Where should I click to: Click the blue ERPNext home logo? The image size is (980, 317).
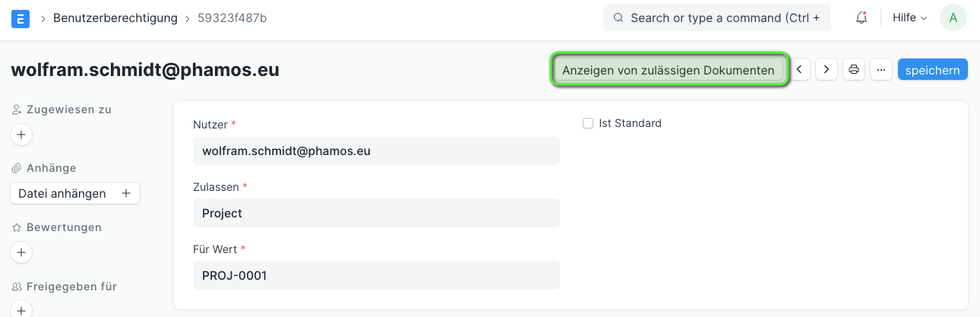tap(21, 17)
